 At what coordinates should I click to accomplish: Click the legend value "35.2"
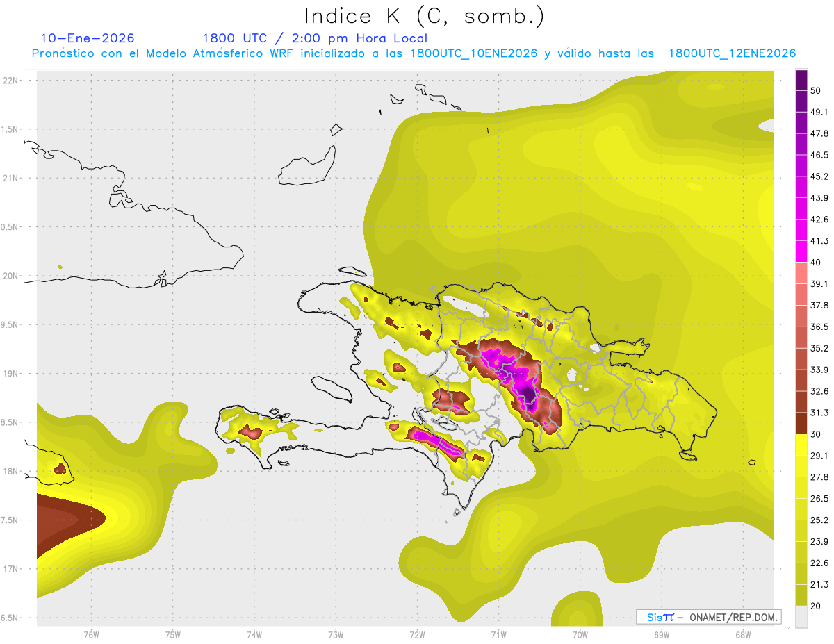(x=819, y=348)
